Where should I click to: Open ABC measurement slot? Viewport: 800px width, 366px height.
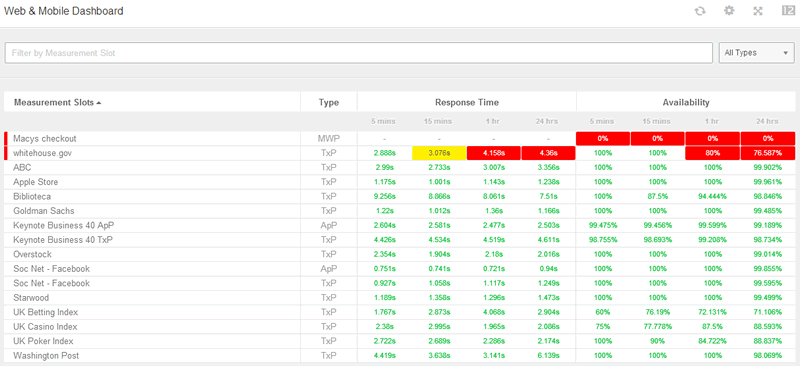(22, 167)
